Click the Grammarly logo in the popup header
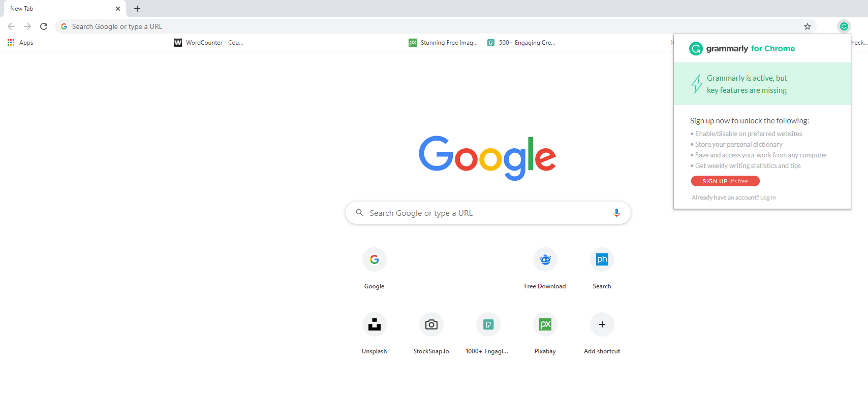The width and height of the screenshot is (868, 396). (742, 49)
